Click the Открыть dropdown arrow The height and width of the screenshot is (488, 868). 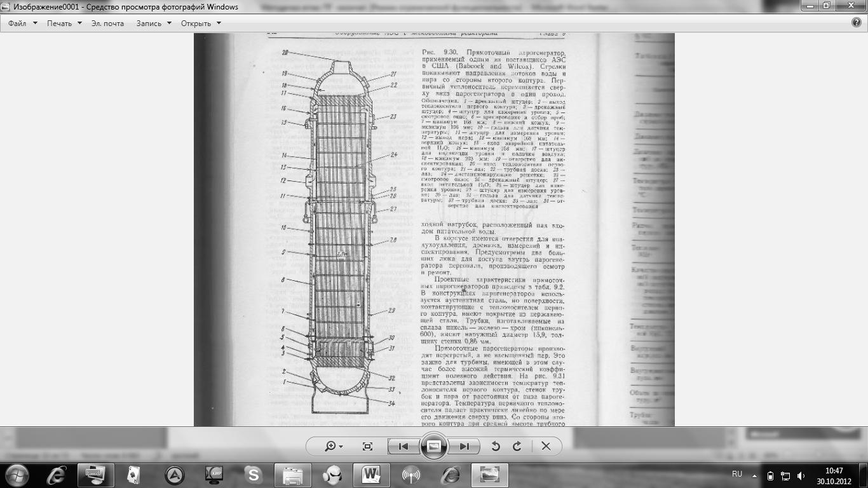coord(219,23)
